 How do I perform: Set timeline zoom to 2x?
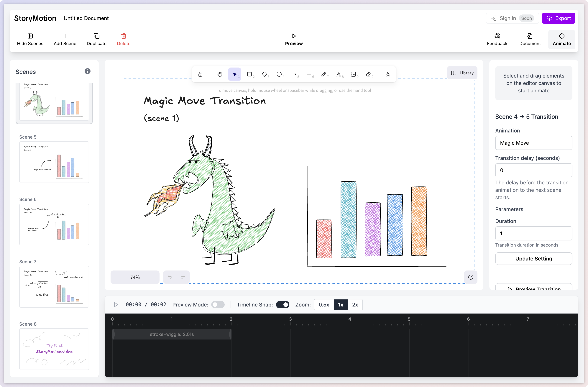point(355,304)
